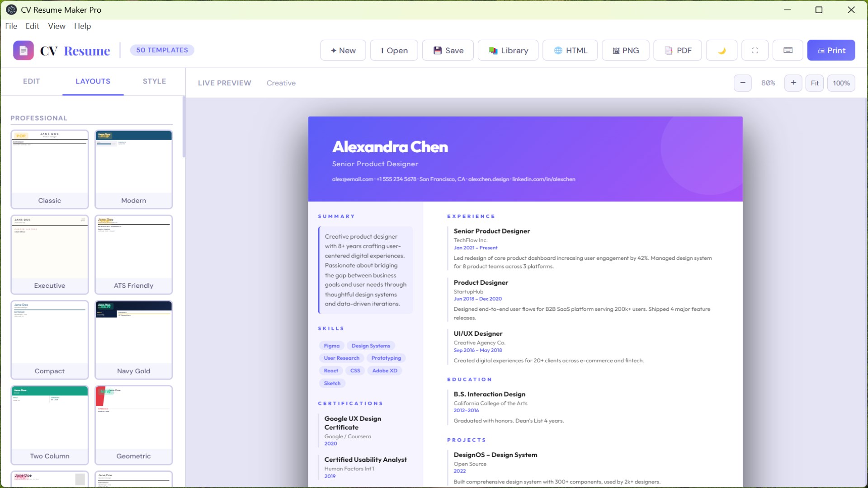Viewport: 868px width, 488px height.
Task: Switch to the STYLE tab
Action: coord(154,81)
